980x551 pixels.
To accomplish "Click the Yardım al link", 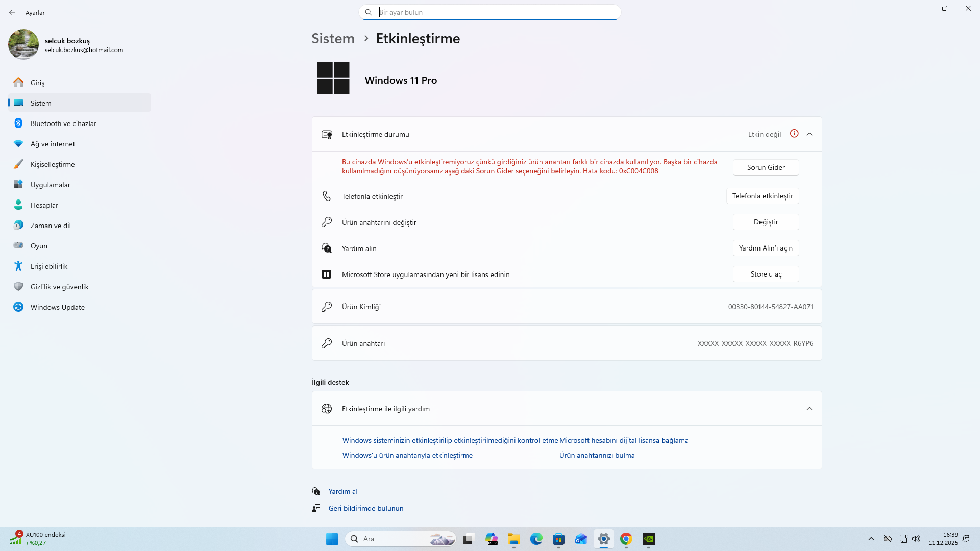I will (x=343, y=491).
